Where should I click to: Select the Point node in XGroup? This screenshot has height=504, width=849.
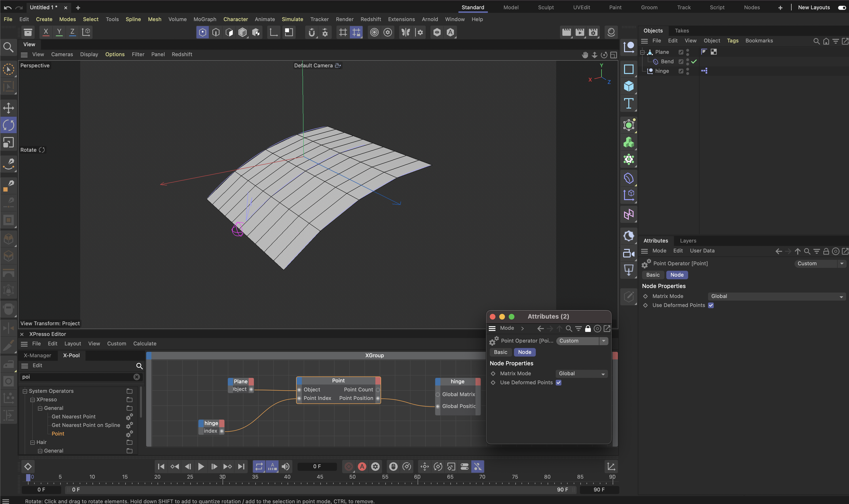click(x=338, y=381)
